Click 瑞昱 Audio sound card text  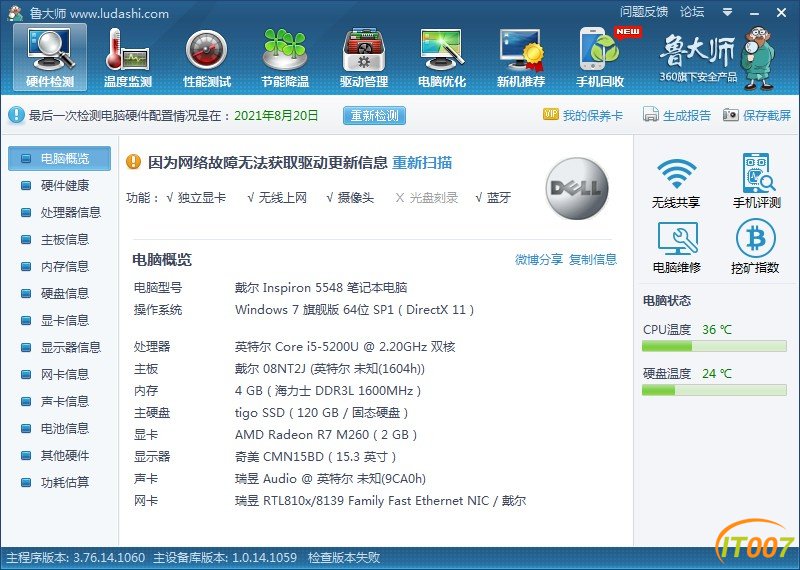pyautogui.click(x=331, y=479)
